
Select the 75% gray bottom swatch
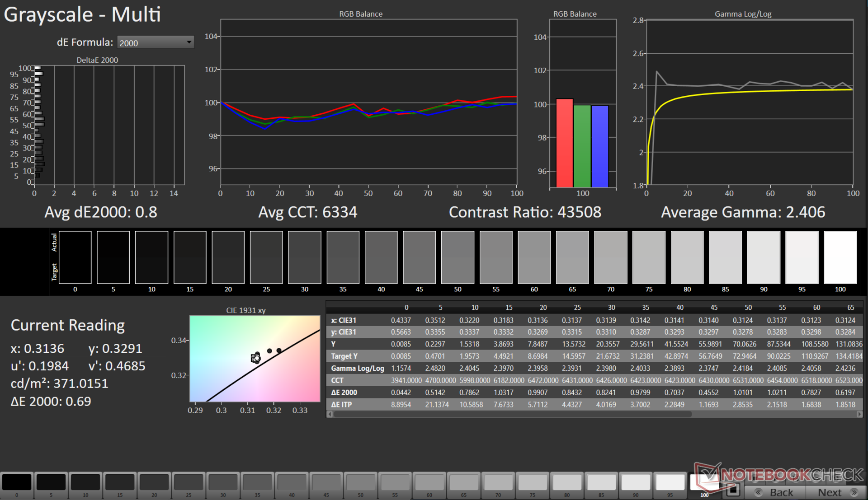[x=532, y=482]
